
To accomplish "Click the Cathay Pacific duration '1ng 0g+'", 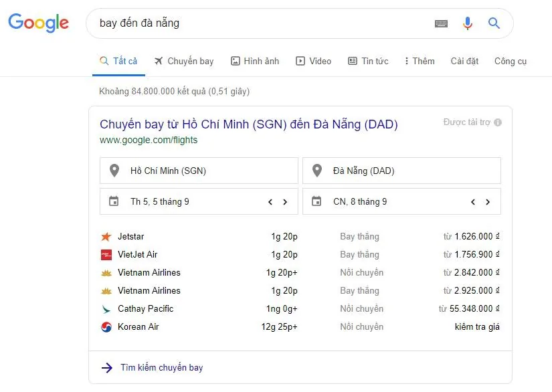I will click(282, 308).
